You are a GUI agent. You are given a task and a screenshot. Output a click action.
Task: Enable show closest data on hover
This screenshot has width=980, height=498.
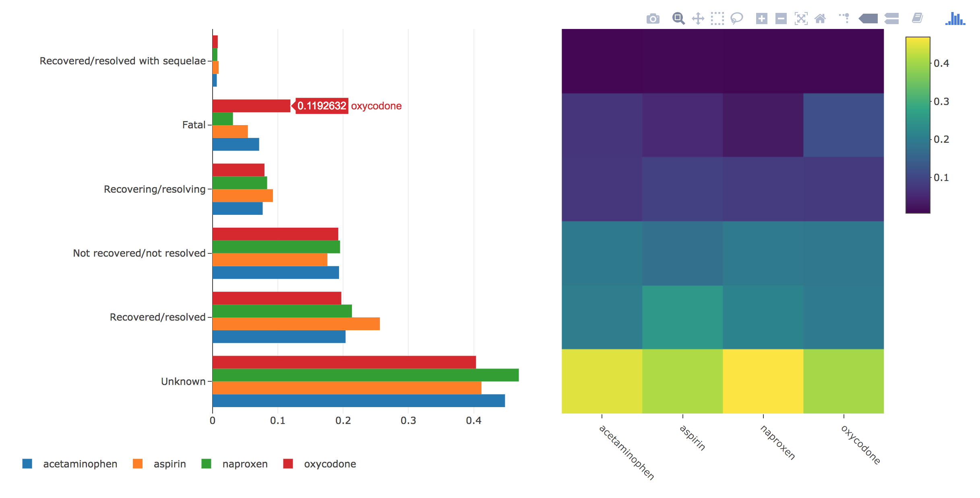coord(868,19)
